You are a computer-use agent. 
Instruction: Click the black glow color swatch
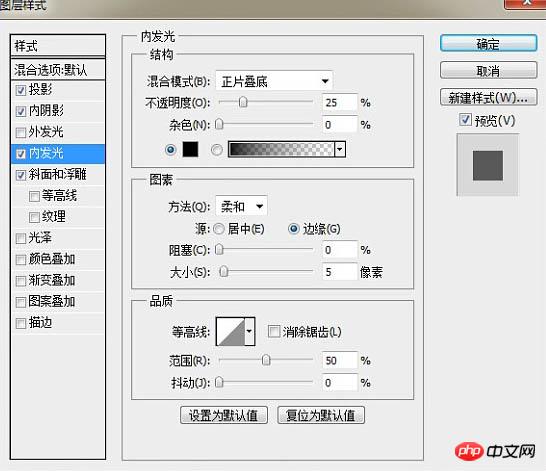point(190,150)
